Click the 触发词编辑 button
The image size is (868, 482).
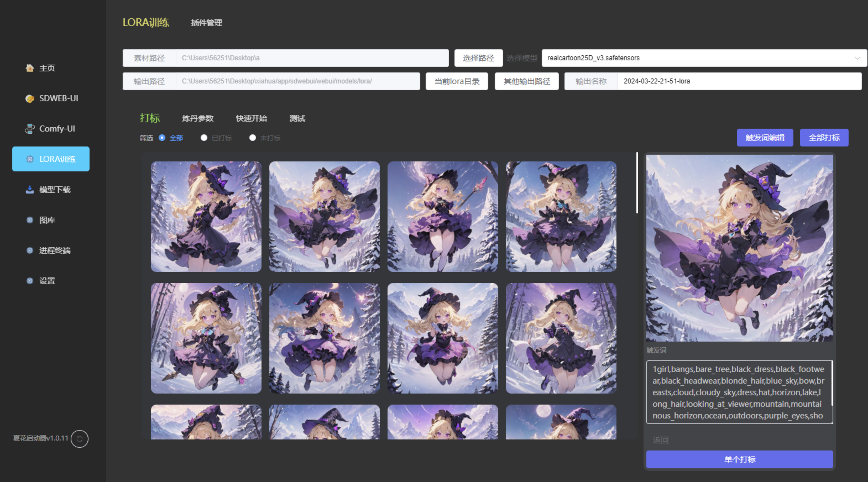click(x=765, y=137)
